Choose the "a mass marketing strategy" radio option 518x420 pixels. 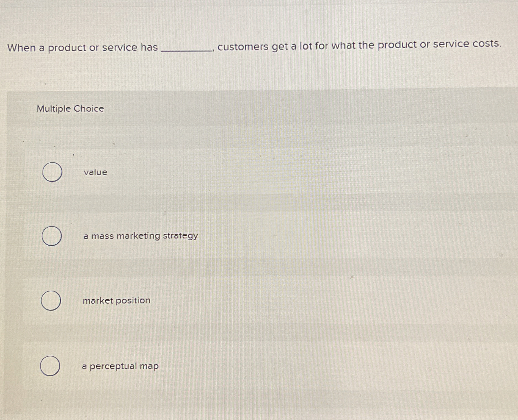pos(52,236)
